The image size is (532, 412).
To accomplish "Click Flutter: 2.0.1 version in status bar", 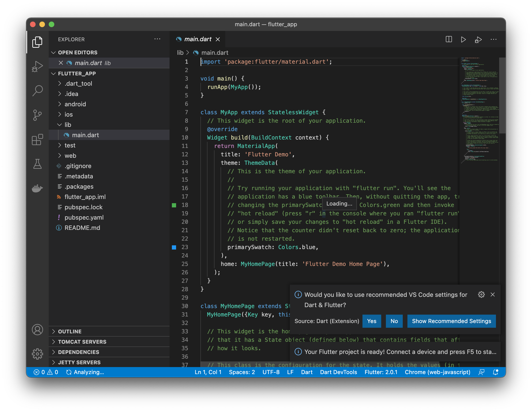I will point(381,372).
